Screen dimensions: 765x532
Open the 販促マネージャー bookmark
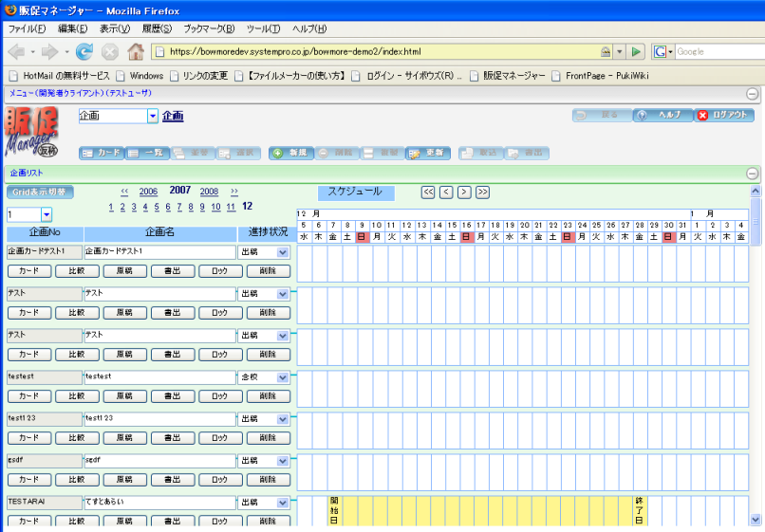tap(508, 76)
